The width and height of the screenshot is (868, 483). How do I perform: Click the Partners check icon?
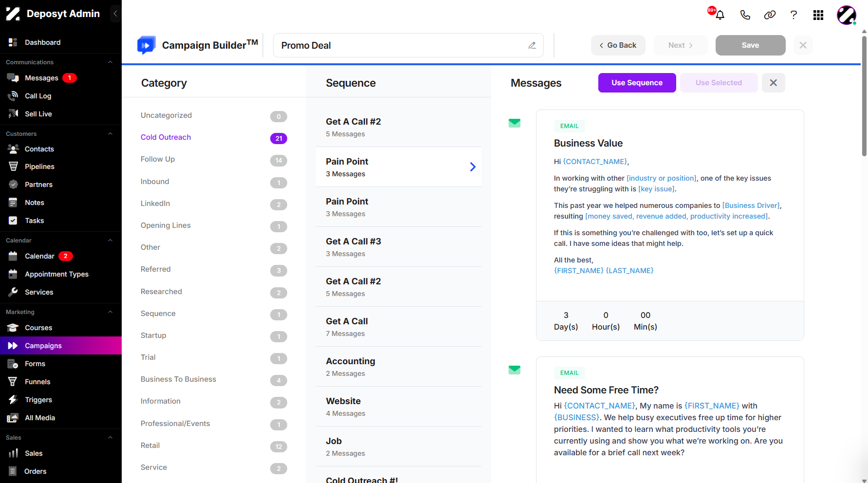pyautogui.click(x=13, y=185)
